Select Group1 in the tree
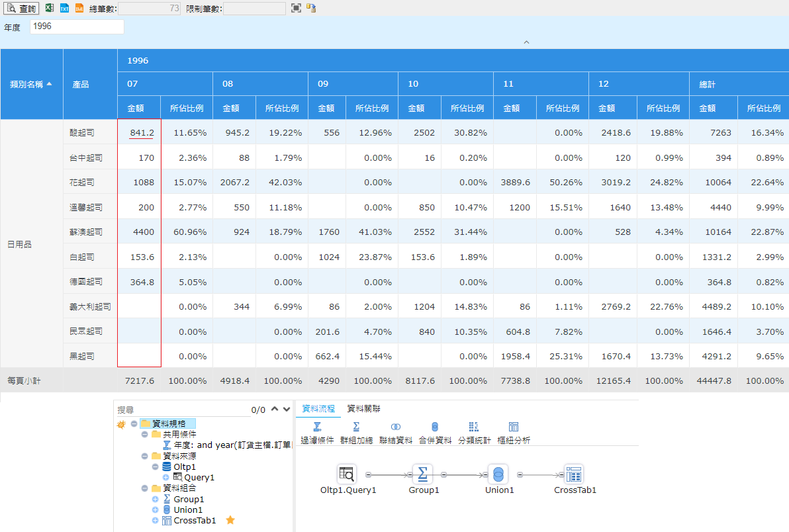Viewport: 789px width, 532px height. tap(183, 500)
